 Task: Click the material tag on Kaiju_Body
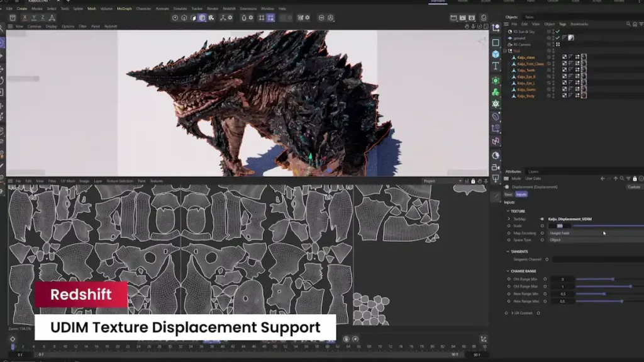[584, 96]
